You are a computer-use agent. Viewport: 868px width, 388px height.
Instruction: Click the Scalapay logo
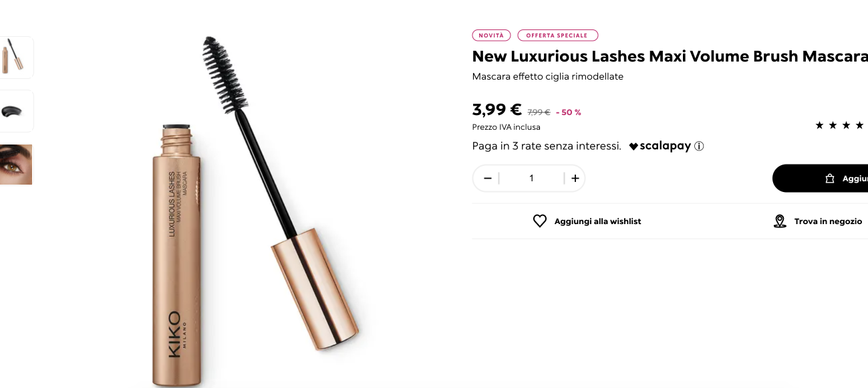(660, 146)
